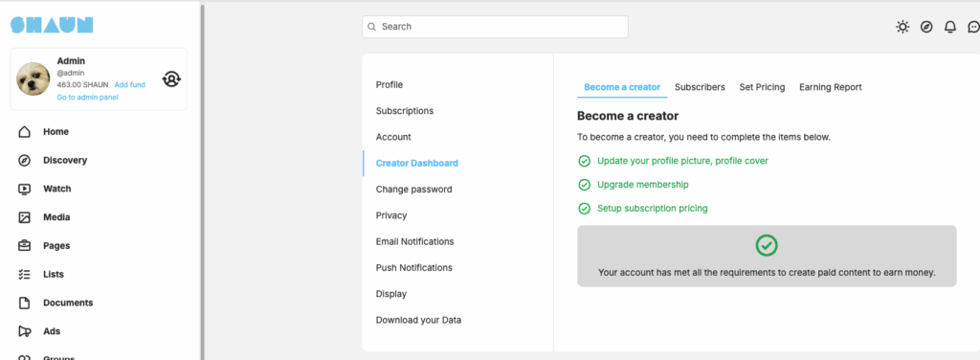Click the check icon beside Upgrade membership
980x360 pixels.
[585, 185]
